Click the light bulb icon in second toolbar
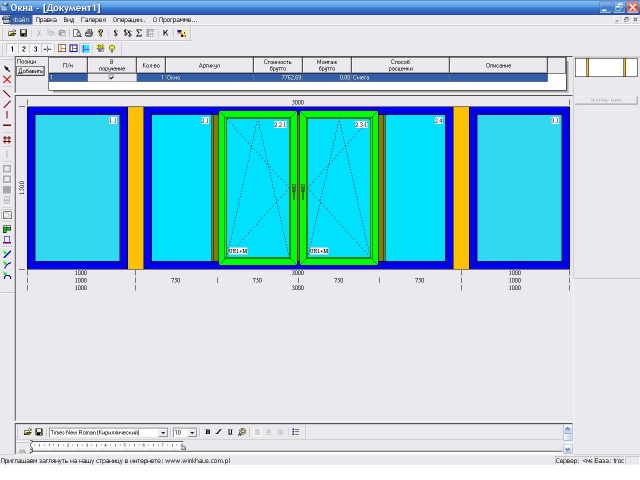This screenshot has height=480, width=640. coord(110,48)
